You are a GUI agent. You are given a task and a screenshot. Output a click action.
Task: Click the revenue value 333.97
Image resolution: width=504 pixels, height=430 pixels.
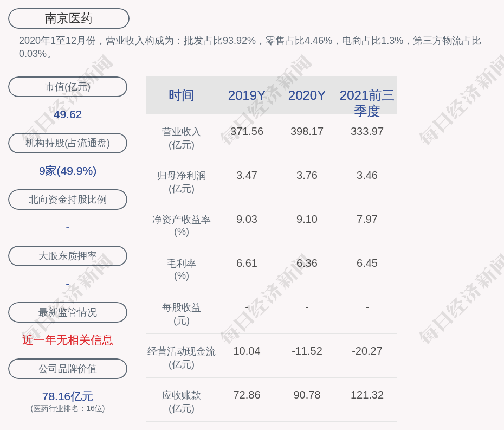(x=367, y=131)
